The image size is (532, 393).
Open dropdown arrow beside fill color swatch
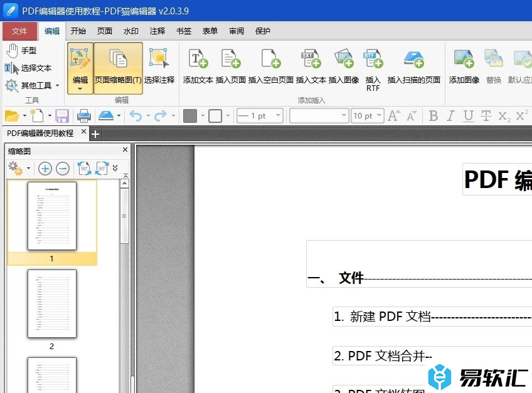[x=203, y=116]
